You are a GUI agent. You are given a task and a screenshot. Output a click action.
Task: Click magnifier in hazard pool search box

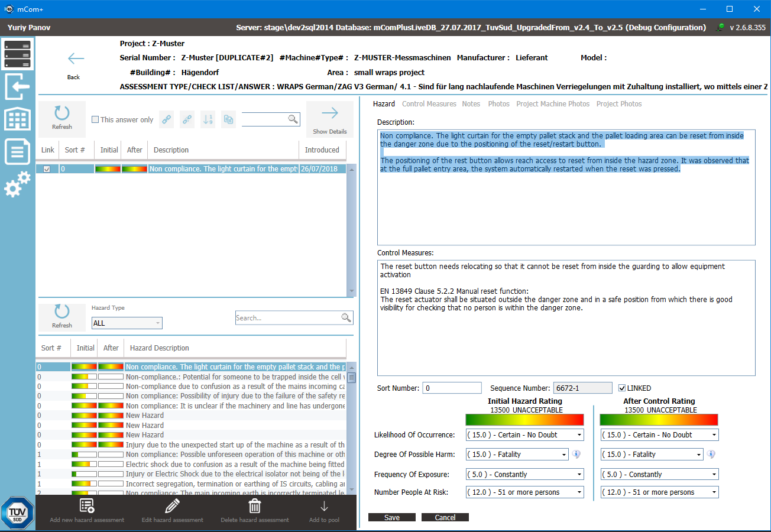click(x=346, y=318)
